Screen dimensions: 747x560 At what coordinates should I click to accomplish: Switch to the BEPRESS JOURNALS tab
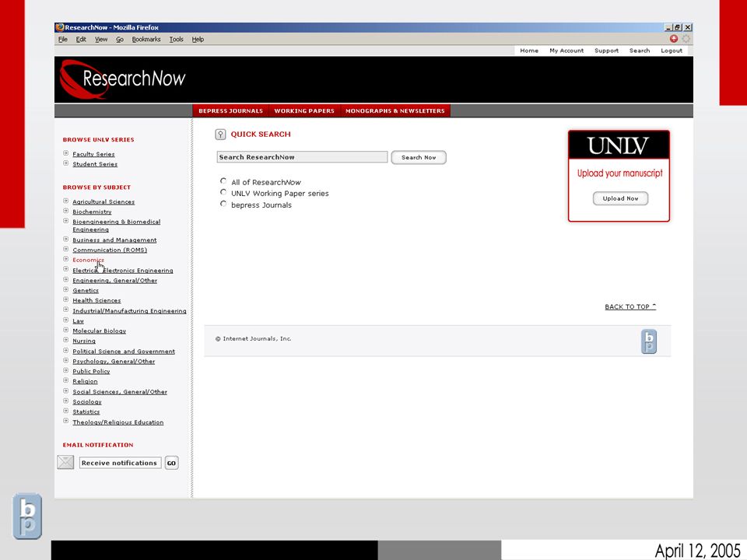point(230,110)
